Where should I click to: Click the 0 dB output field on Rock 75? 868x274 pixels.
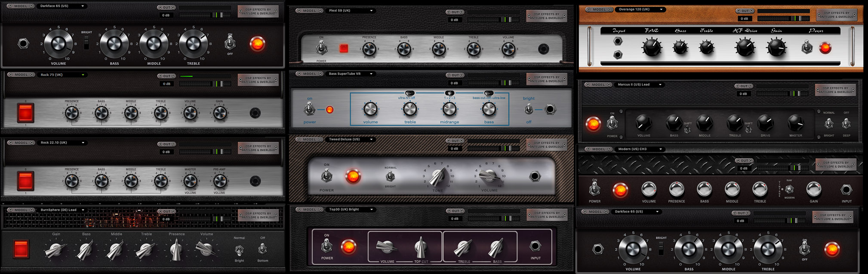tap(166, 84)
